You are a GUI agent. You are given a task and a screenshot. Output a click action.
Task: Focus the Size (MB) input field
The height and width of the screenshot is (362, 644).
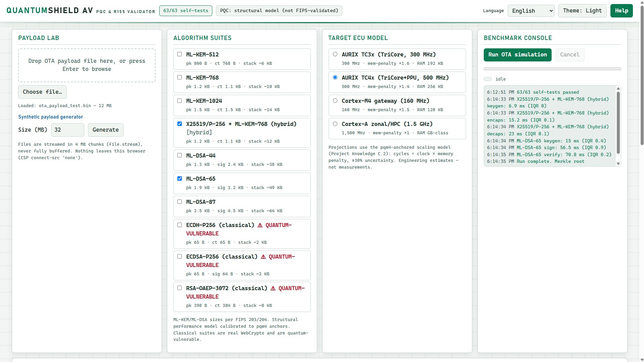click(68, 130)
